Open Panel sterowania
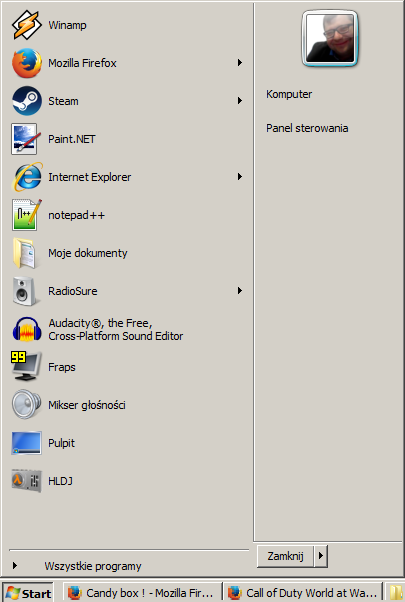The image size is (405, 602). pos(307,128)
